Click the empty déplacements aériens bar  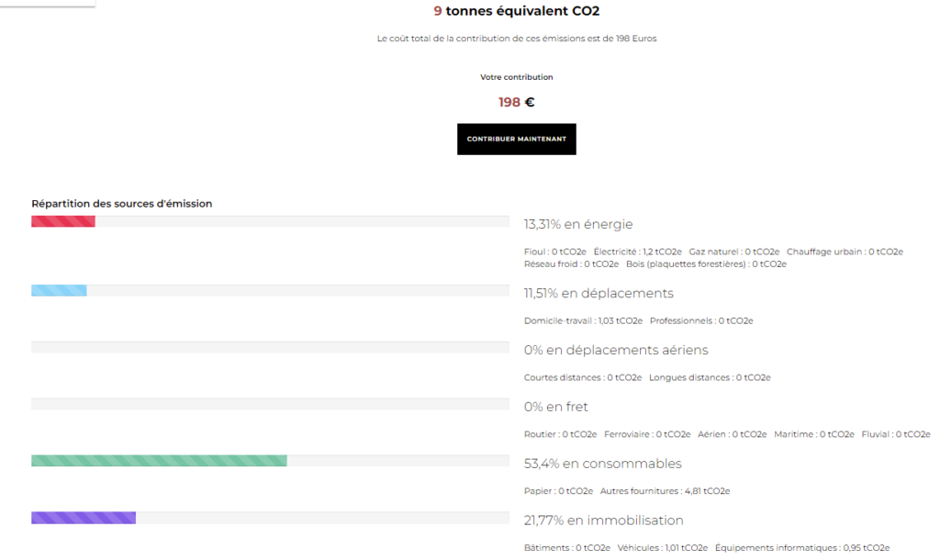click(270, 347)
